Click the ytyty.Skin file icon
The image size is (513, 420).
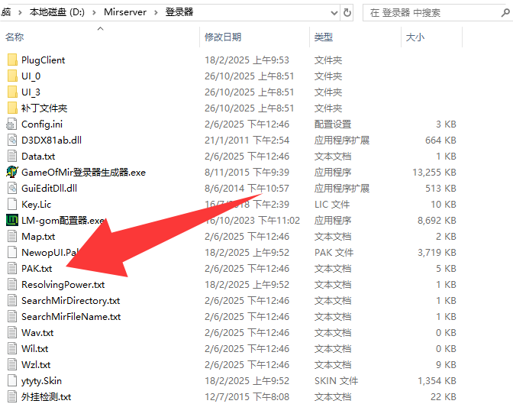11,380
